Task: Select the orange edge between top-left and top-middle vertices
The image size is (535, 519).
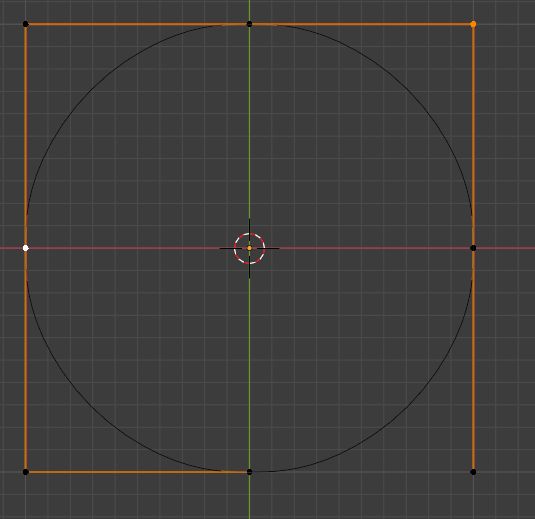Action: (138, 24)
